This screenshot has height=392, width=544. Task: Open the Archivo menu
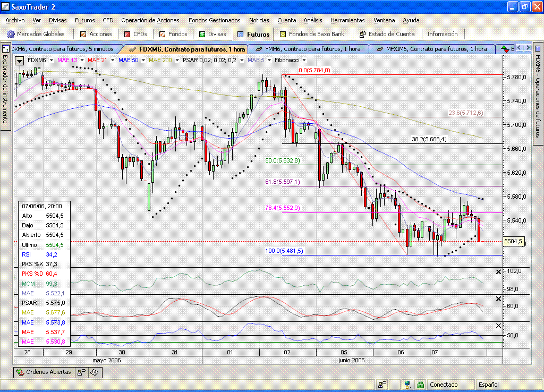click(x=15, y=20)
